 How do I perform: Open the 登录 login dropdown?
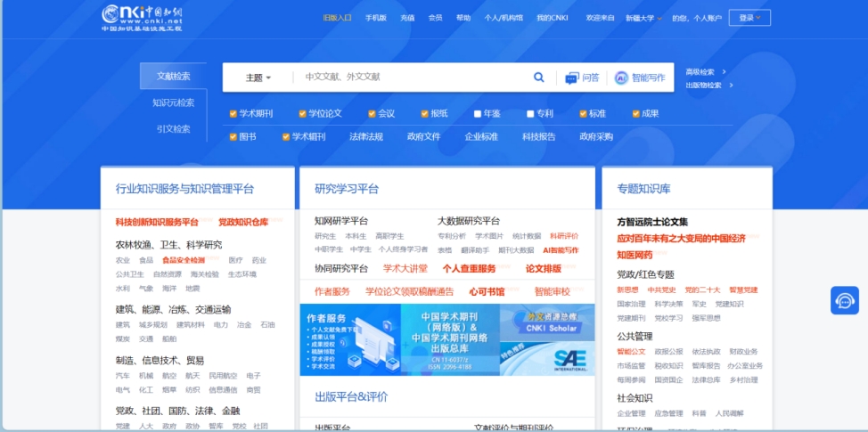click(749, 18)
